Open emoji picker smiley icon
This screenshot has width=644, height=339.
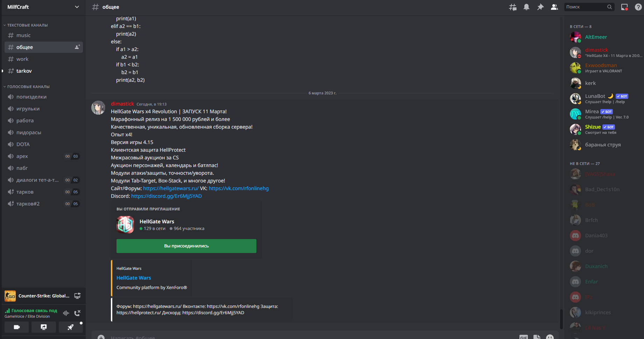pos(550,337)
